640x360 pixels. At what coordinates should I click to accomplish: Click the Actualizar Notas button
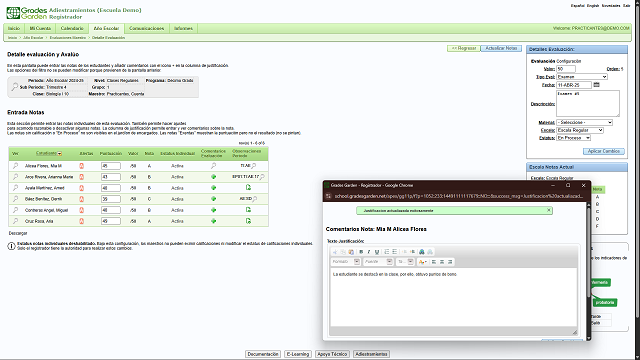click(501, 48)
